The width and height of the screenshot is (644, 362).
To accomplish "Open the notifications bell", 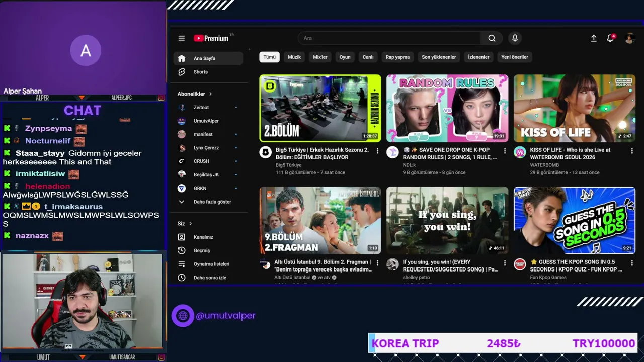I will coord(610,38).
